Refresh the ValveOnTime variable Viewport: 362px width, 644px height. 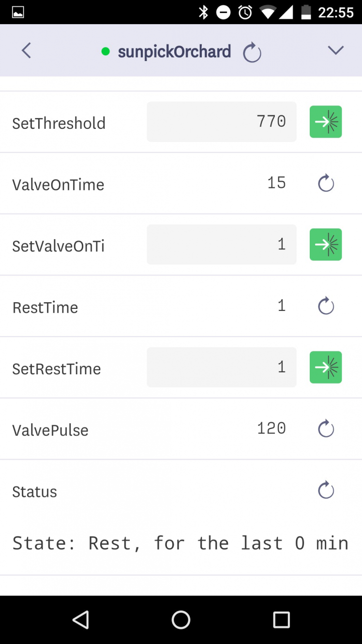coord(326,184)
